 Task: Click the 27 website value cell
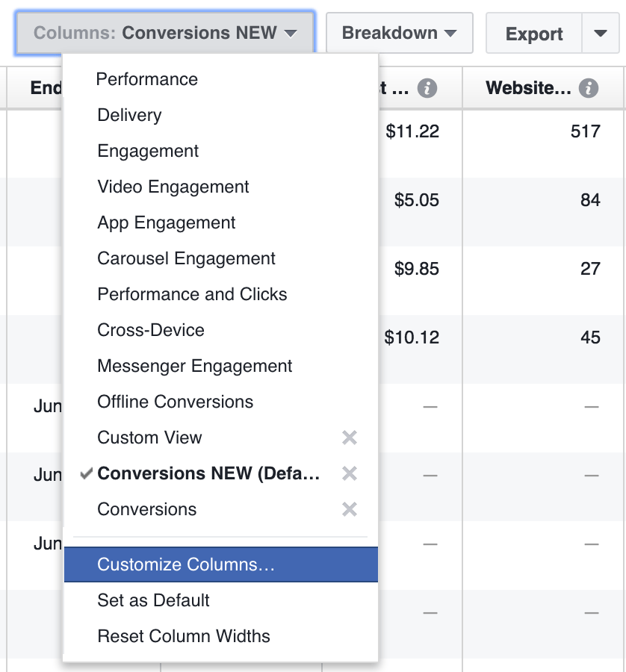590,269
